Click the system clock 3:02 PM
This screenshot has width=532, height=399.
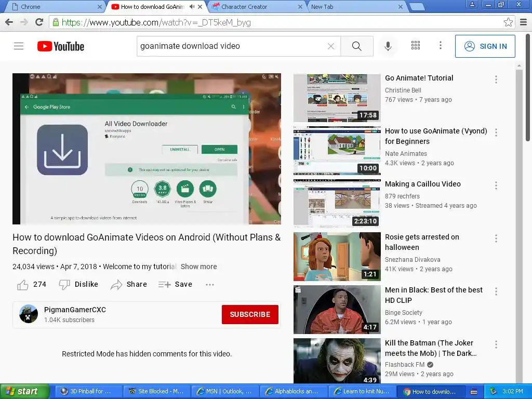(512, 391)
